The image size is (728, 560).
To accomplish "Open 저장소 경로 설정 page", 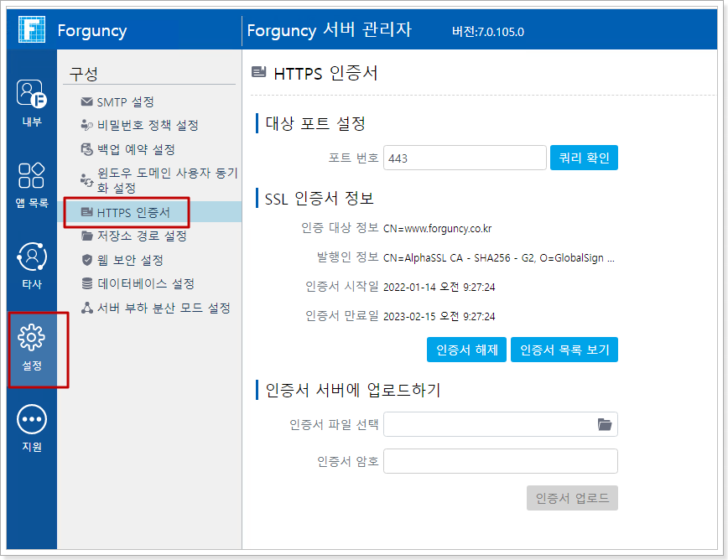I will coord(141,236).
